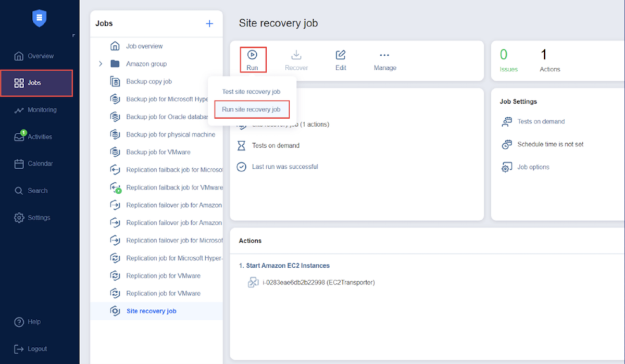The image size is (625, 364).
Task: Open the Manage three-dots menu
Action: (384, 55)
